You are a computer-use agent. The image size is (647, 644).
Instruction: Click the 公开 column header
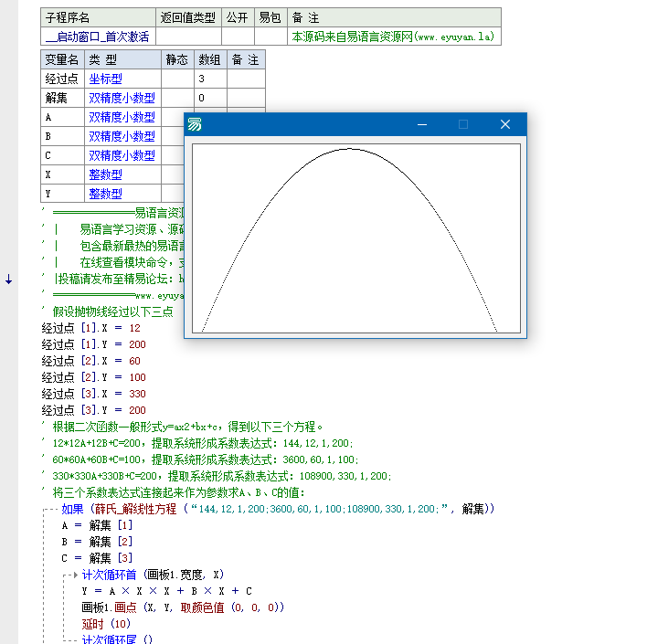click(x=238, y=17)
